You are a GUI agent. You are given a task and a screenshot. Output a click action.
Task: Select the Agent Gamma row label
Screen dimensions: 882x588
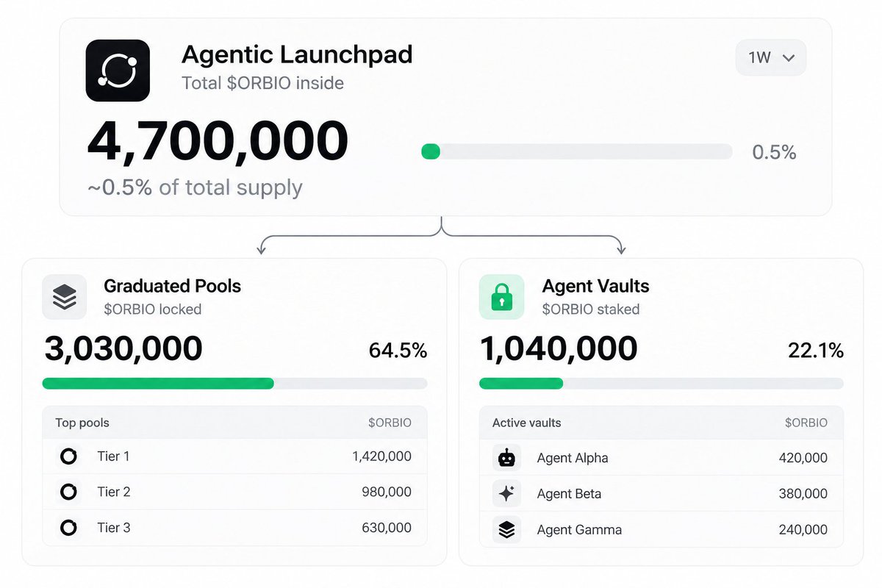579,529
